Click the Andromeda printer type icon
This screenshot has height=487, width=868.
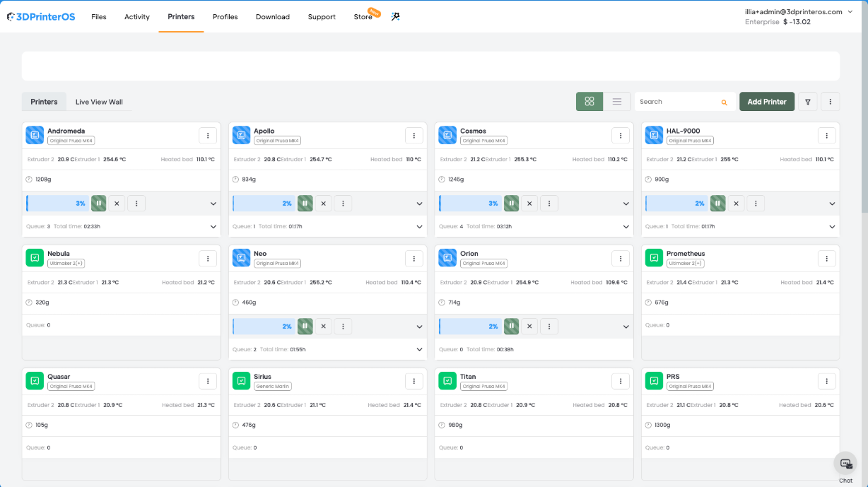35,135
